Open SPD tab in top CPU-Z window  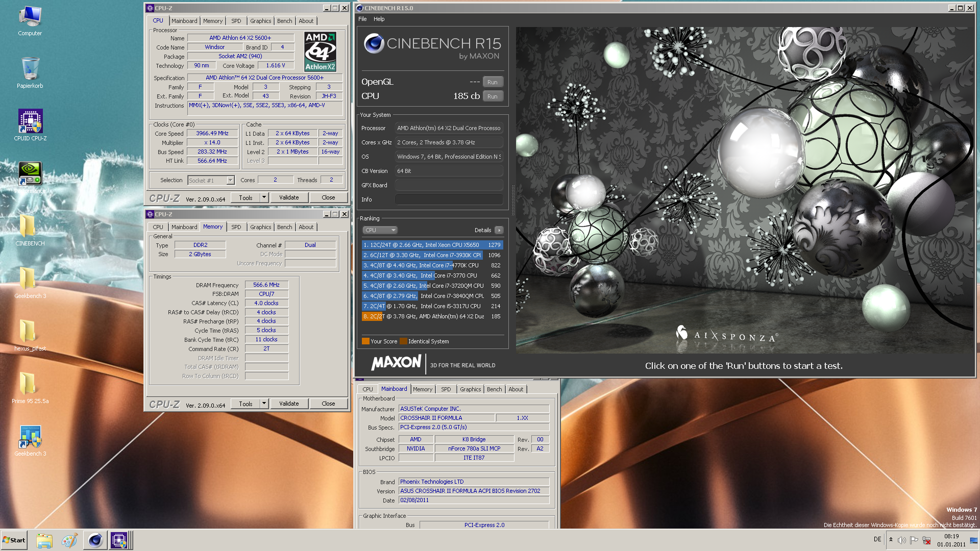(x=236, y=21)
